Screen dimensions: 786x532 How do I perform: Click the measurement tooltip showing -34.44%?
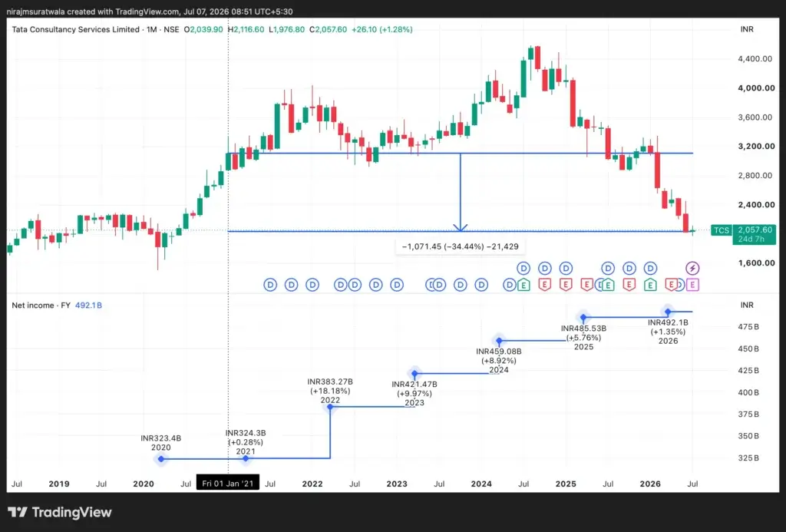[x=461, y=246]
